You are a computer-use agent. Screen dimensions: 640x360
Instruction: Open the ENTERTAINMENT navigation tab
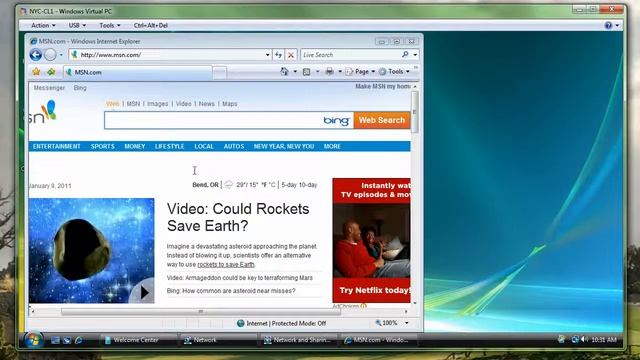tap(57, 147)
